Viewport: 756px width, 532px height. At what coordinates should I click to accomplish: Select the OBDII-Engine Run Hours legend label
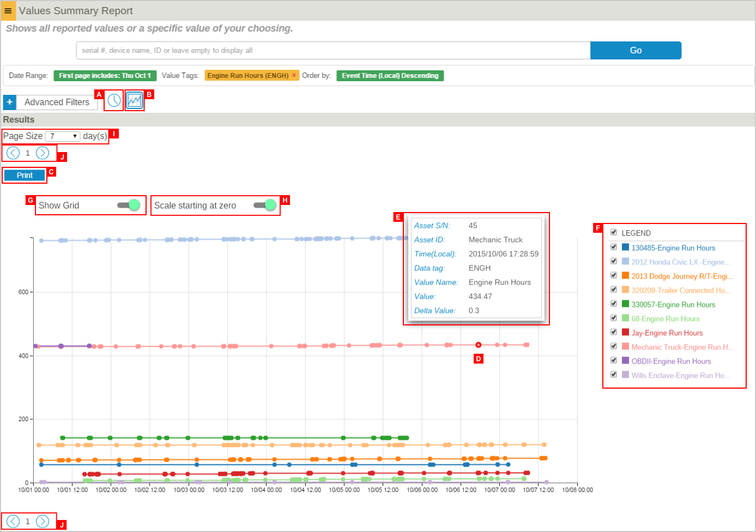coord(671,361)
